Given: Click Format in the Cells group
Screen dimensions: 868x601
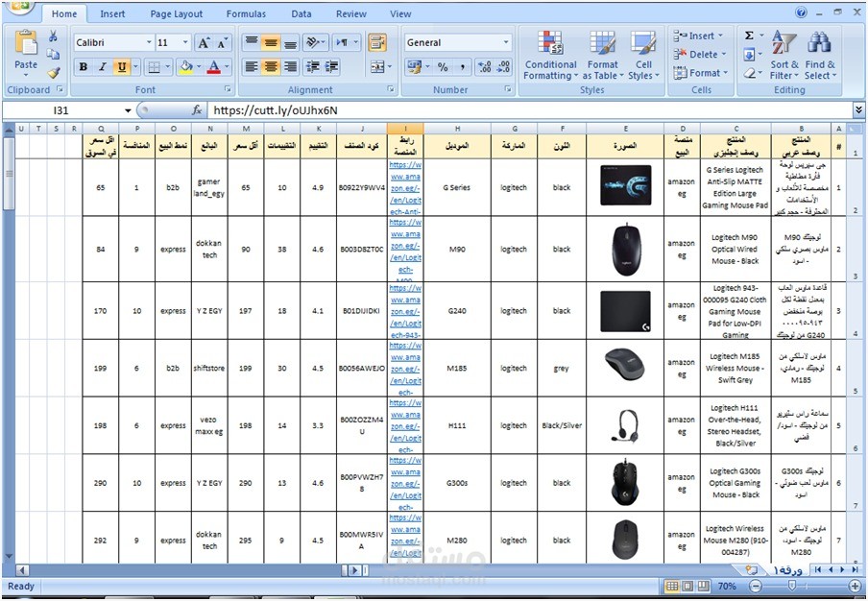Looking at the screenshot, I should point(699,73).
